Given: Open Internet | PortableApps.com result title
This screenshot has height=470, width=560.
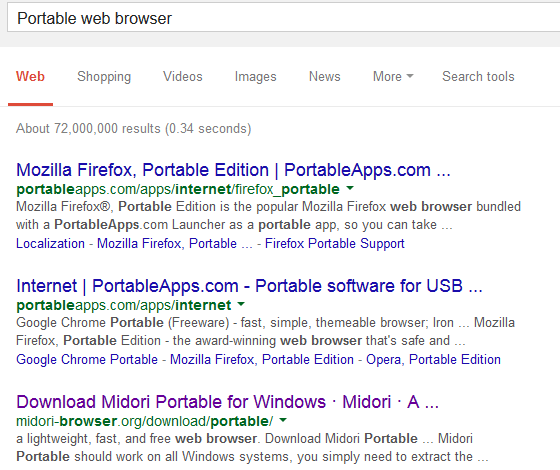Looking at the screenshot, I should 249,286.
